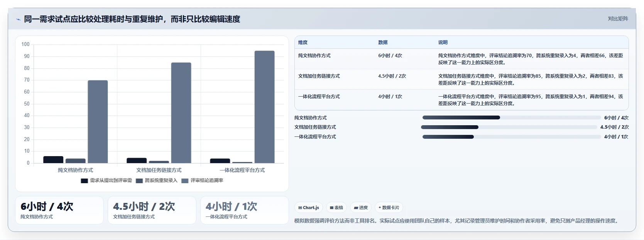Click the table cell reading 4.5小时 / 2次
This screenshot has width=644, height=240.
392,76
